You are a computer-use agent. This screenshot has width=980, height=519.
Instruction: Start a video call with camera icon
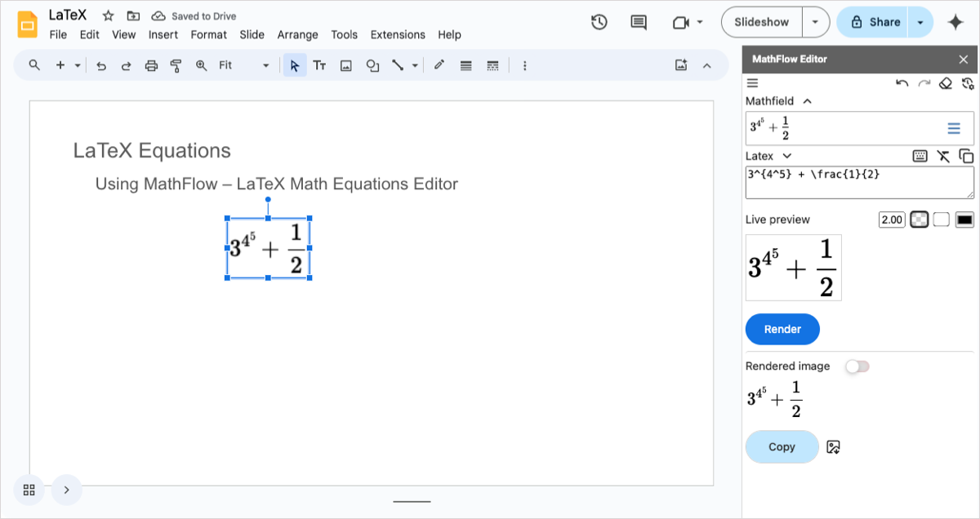[x=680, y=22]
